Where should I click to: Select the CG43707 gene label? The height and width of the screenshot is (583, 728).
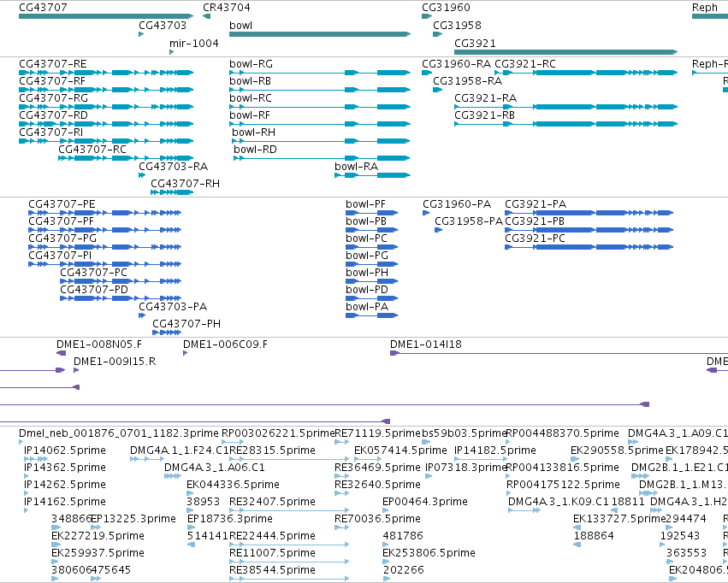point(43,8)
